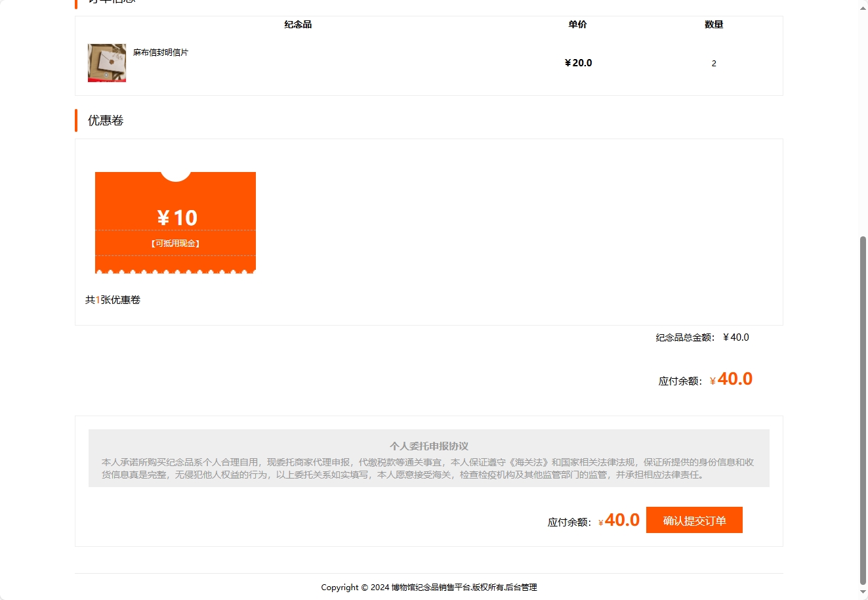Screen dimensions: 868x600
Task: Click the 共1张优惠卷 text
Action: [113, 299]
